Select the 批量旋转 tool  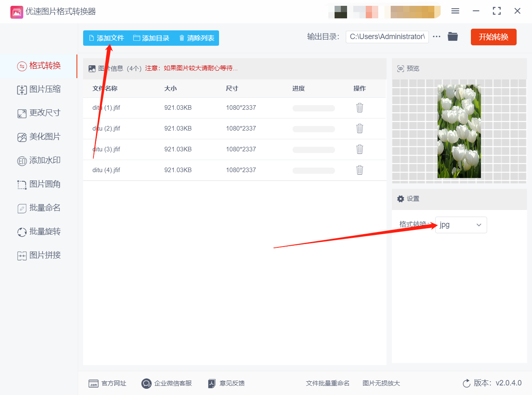point(38,232)
